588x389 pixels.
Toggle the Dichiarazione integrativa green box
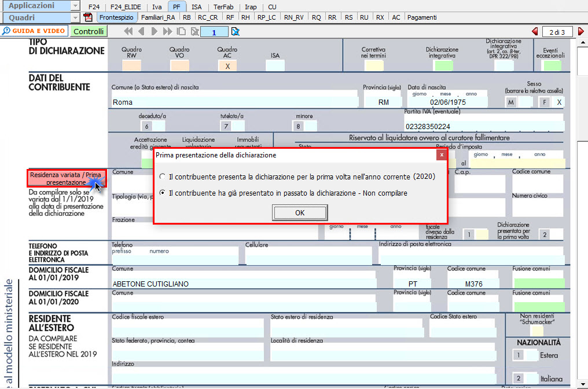click(443, 65)
